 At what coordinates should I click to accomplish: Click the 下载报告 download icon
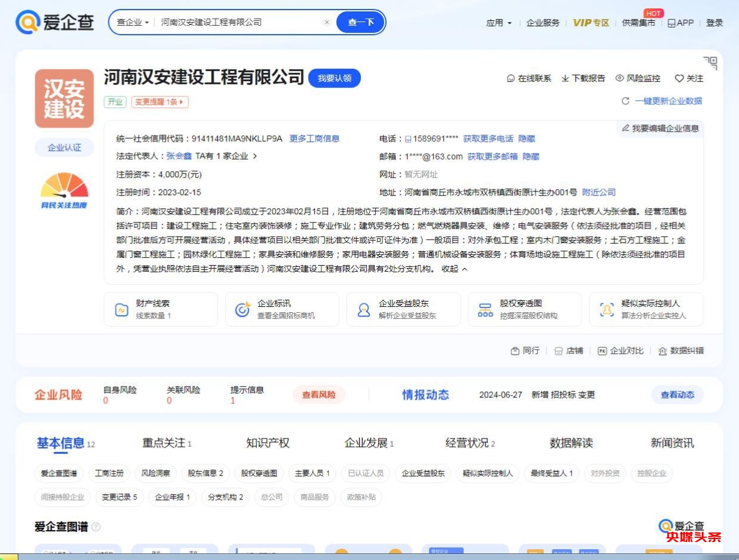point(565,78)
